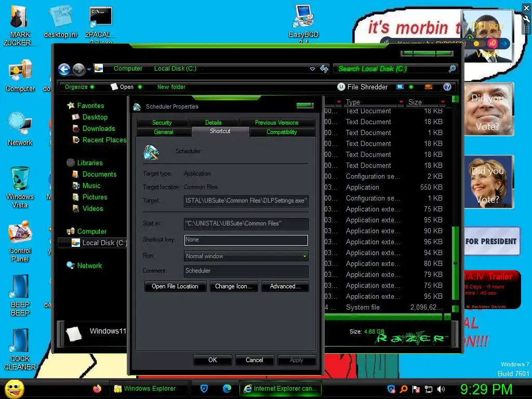Toggle the preview pane icon
Viewport: 532px width, 399px height.
[x=429, y=87]
